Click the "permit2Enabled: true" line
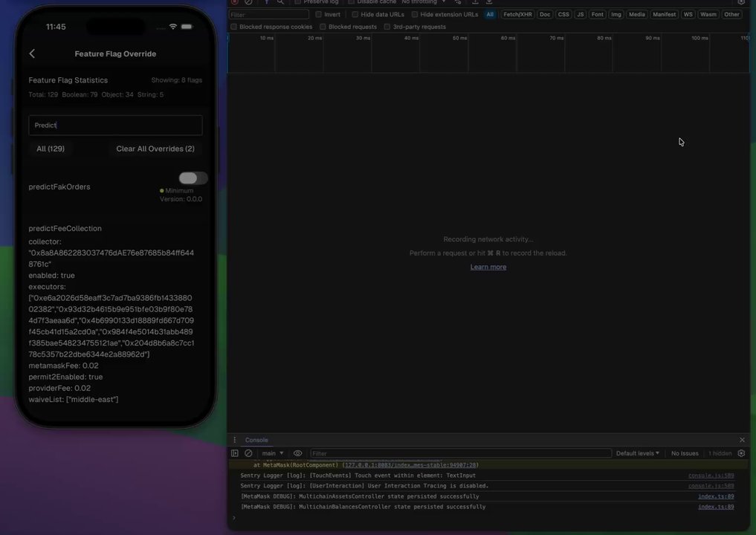The width and height of the screenshot is (756, 535). click(65, 377)
